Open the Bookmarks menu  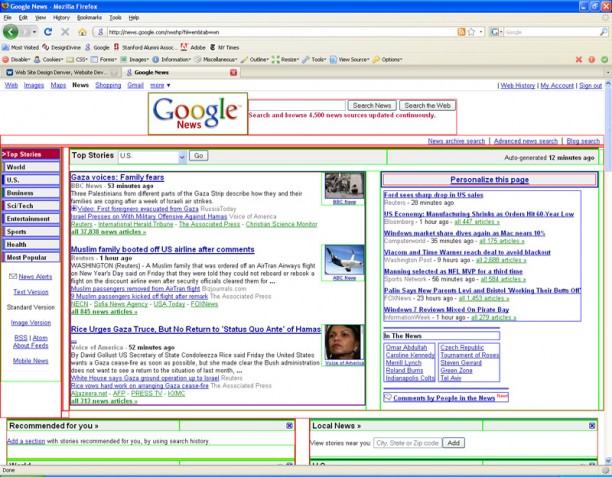point(89,18)
